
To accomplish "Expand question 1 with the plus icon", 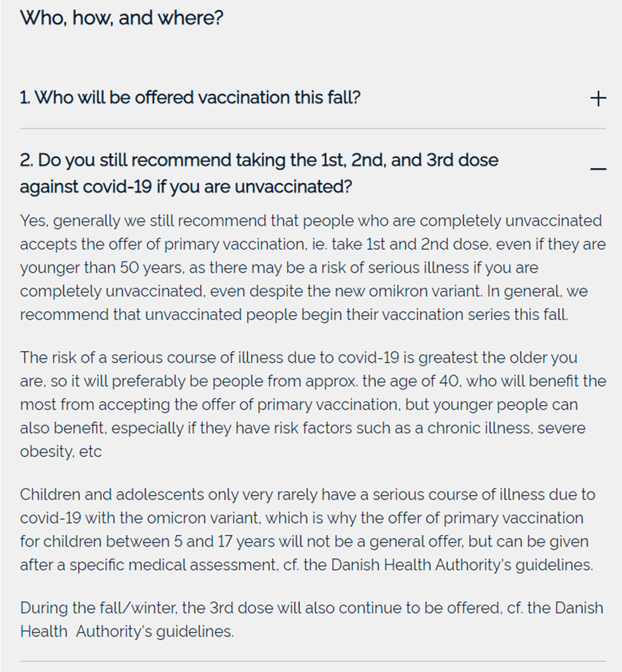I will [x=598, y=99].
